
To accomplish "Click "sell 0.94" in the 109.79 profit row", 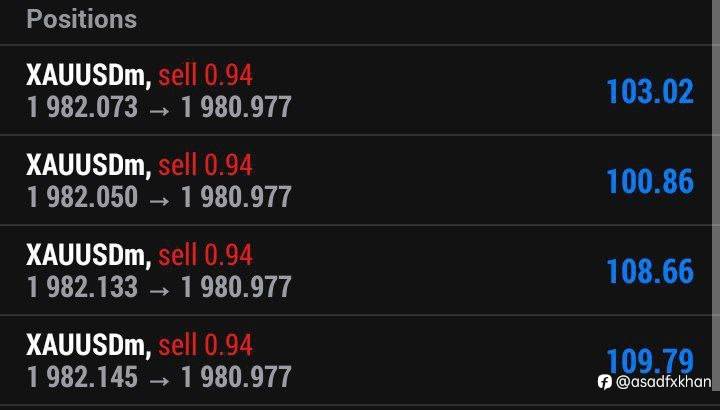I will tap(205, 346).
